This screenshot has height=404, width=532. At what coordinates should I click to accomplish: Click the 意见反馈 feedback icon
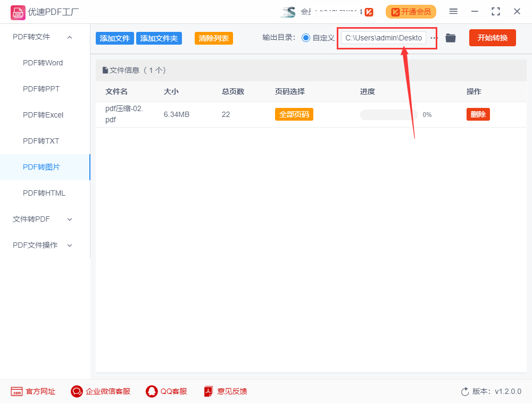(208, 391)
